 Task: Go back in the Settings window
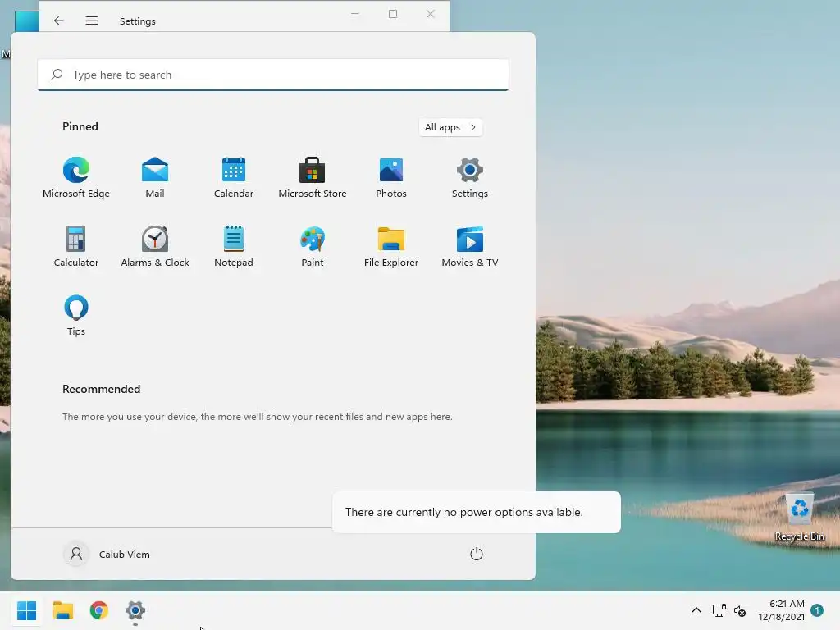(59, 21)
